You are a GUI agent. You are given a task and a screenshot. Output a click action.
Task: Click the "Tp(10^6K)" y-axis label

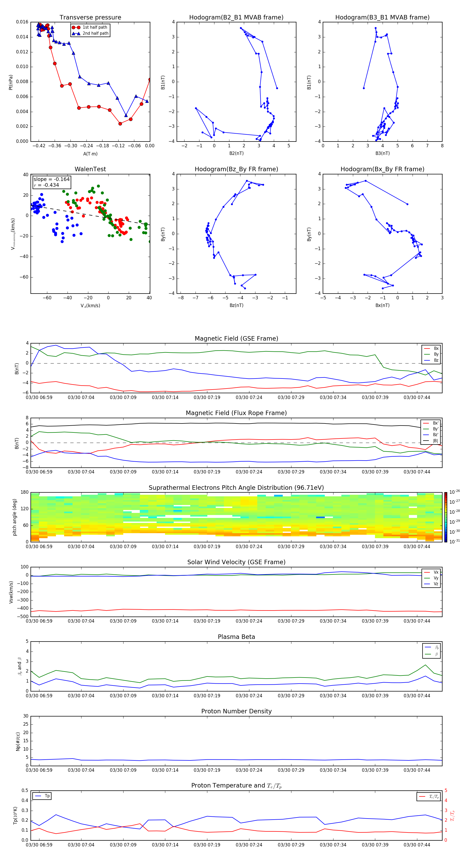[x=15, y=815]
